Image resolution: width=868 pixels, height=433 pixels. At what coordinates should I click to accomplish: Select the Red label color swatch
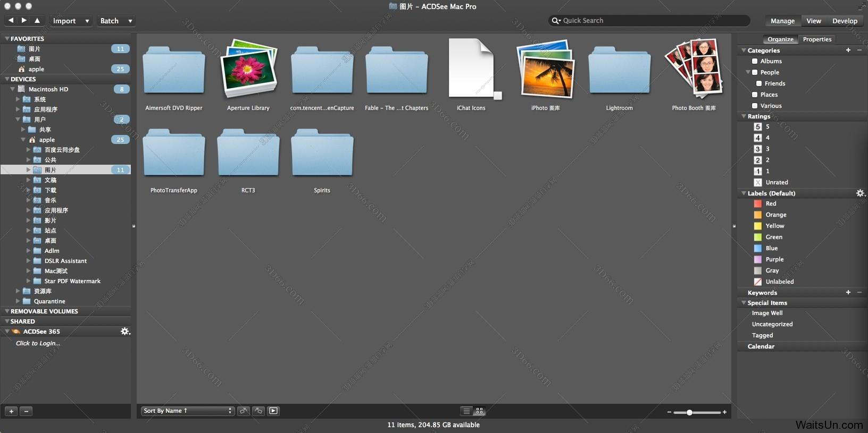(x=758, y=203)
